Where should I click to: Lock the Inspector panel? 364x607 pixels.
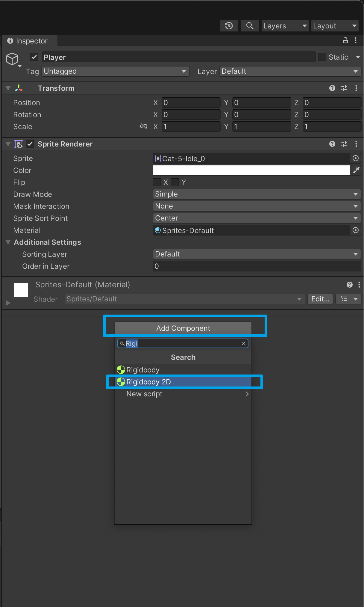tap(345, 40)
